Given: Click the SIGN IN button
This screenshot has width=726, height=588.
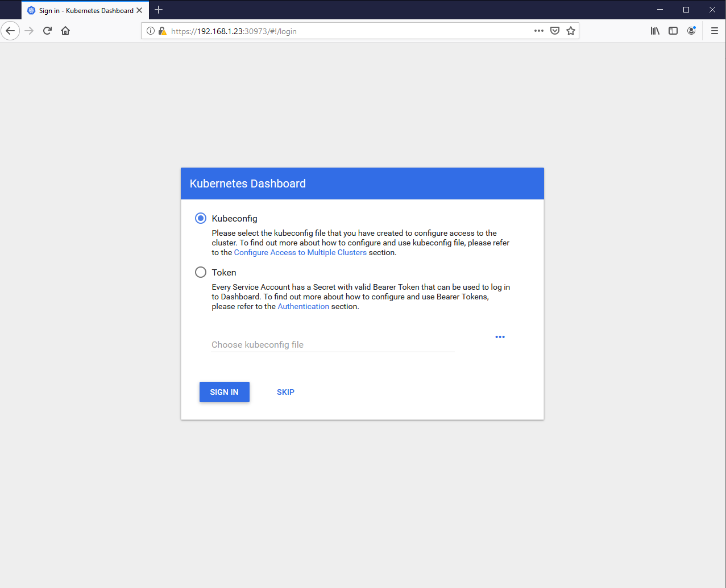Looking at the screenshot, I should tap(225, 392).
